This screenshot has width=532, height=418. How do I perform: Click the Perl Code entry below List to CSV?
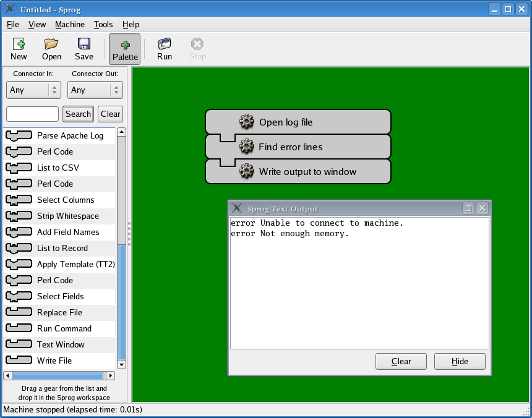pyautogui.click(x=59, y=184)
